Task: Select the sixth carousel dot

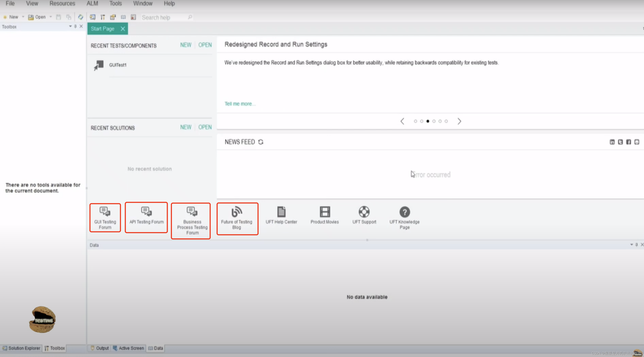Action: pos(446,121)
